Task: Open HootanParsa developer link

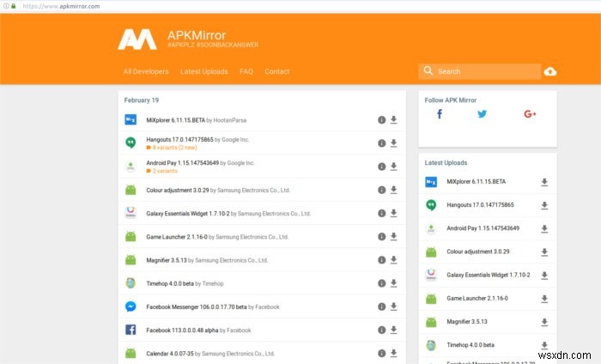Action: pos(230,120)
